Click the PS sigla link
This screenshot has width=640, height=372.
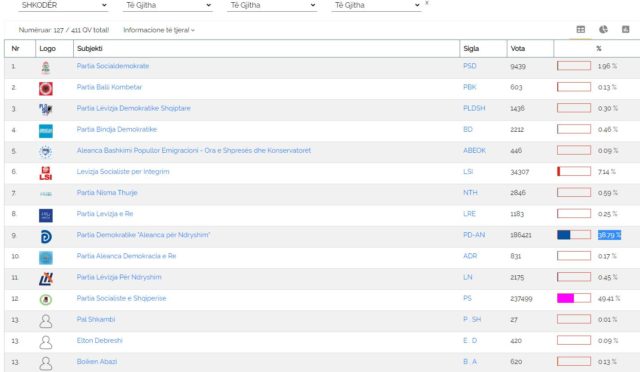click(467, 298)
